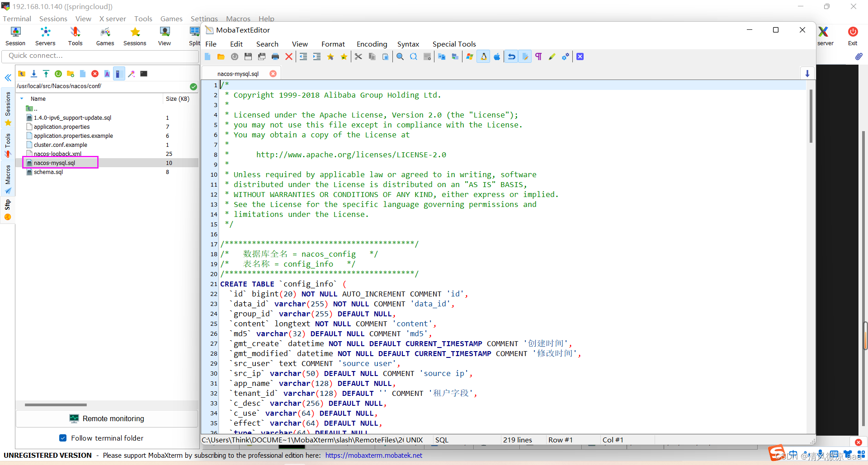Click the Reload file icon in editor toolbar
Image resolution: width=868 pixels, height=465 pixels.
[x=235, y=56]
